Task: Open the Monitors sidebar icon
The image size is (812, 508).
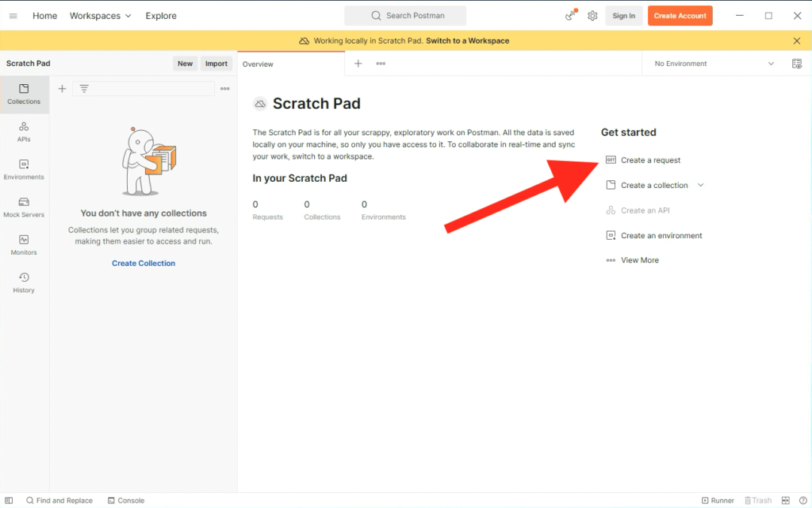Action: (x=24, y=245)
